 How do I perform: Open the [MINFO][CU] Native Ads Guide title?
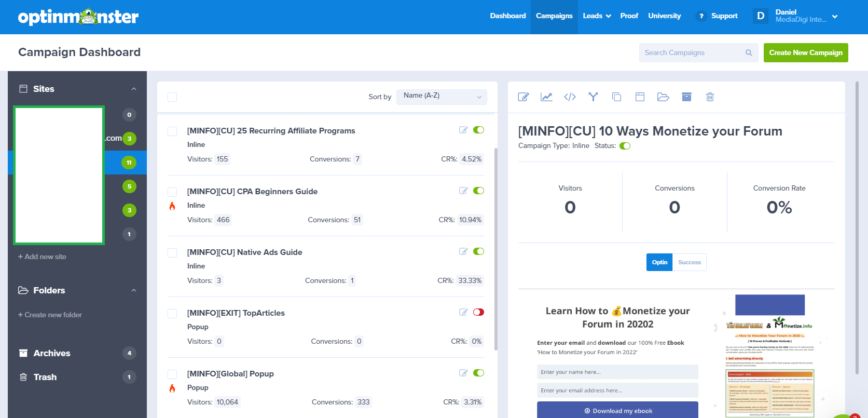pyautogui.click(x=244, y=252)
